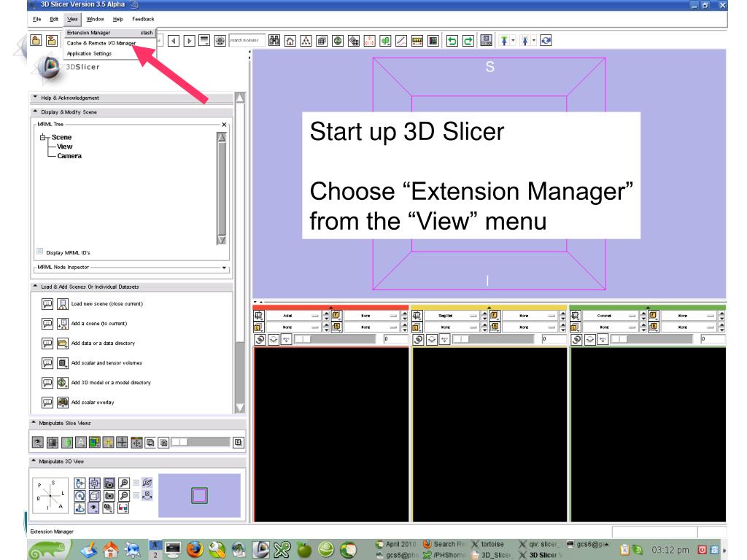Click the binoculars search icon in the toolbar

[274, 41]
